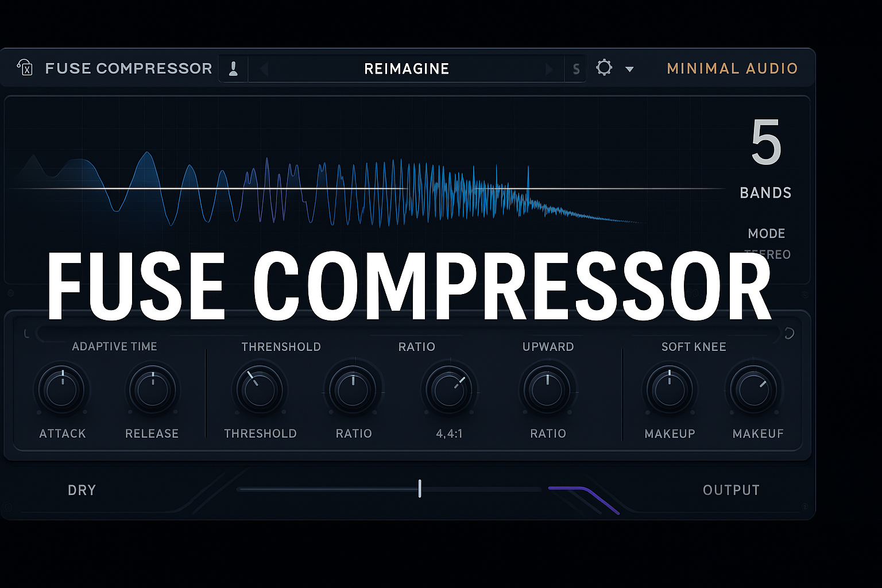Click the circular reset icon right of band strip
This screenshot has width=882, height=588.
tap(790, 333)
